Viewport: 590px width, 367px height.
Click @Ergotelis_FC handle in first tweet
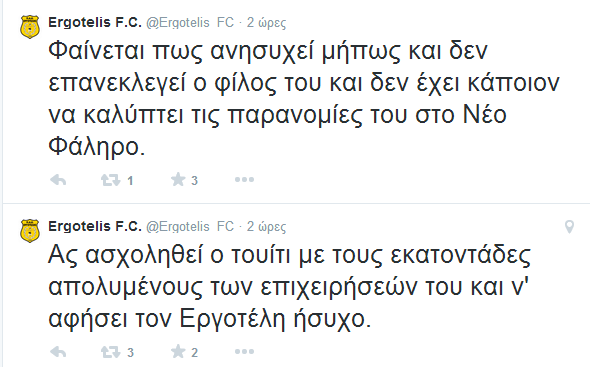[x=190, y=23]
